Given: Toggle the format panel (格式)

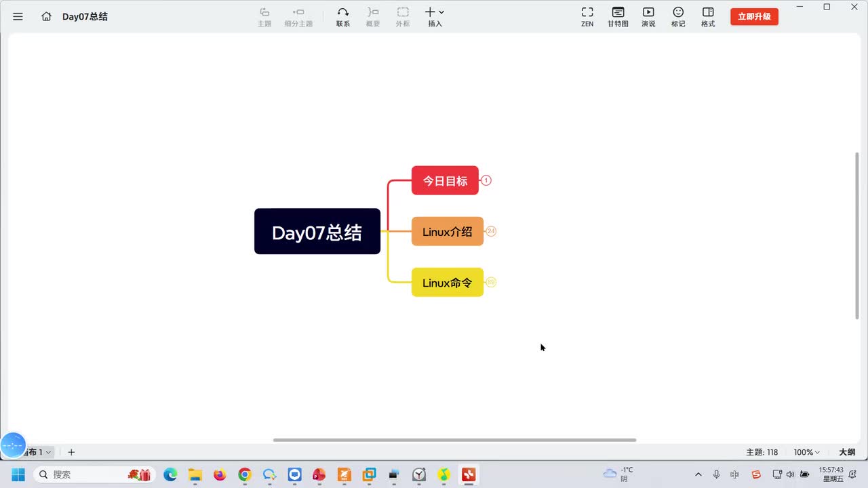Looking at the screenshot, I should 708,17.
